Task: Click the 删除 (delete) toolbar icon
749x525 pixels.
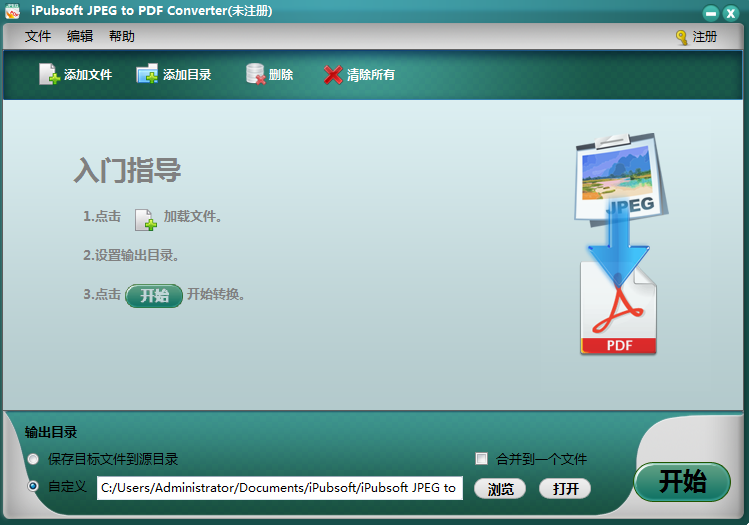Action: click(256, 74)
